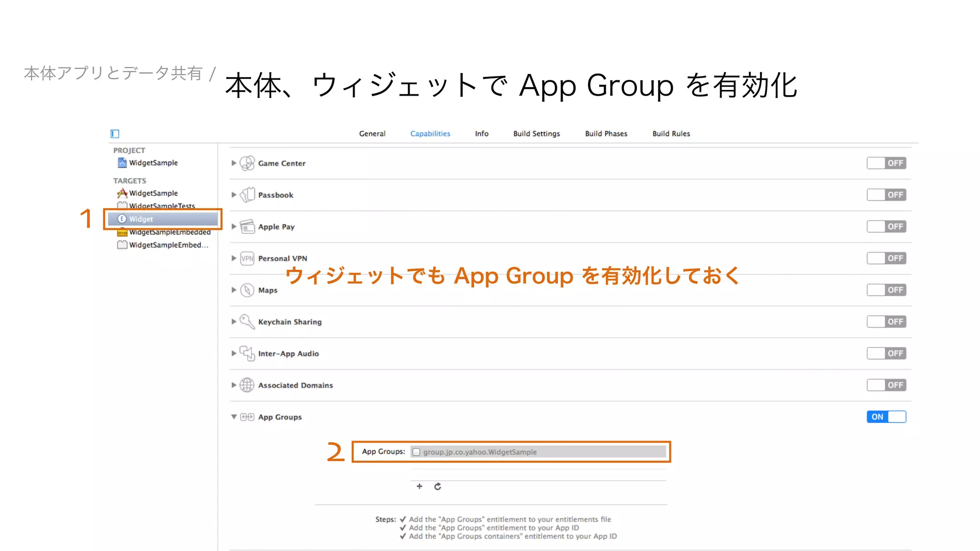Click the Passbook capability icon
The width and height of the screenshot is (980, 551).
247,195
